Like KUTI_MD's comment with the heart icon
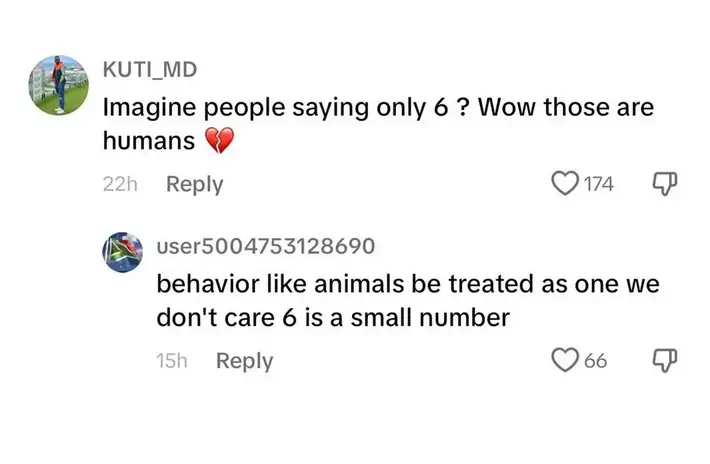This screenshot has height=464, width=710. [565, 184]
